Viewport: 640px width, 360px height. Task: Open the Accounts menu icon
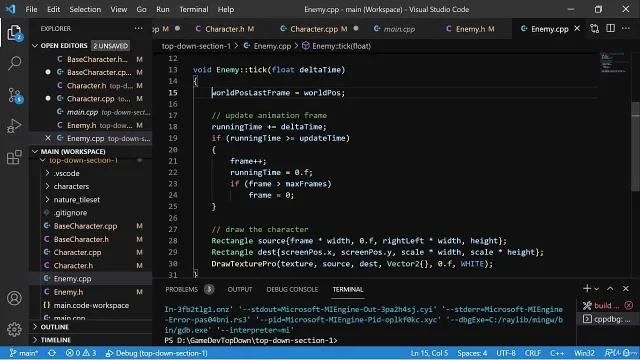click(14, 298)
